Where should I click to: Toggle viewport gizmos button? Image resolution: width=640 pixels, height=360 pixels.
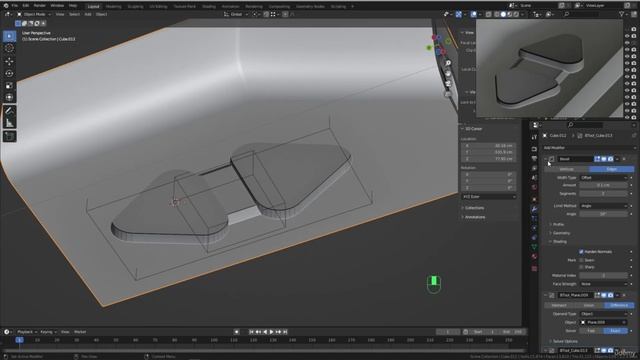[x=459, y=14]
